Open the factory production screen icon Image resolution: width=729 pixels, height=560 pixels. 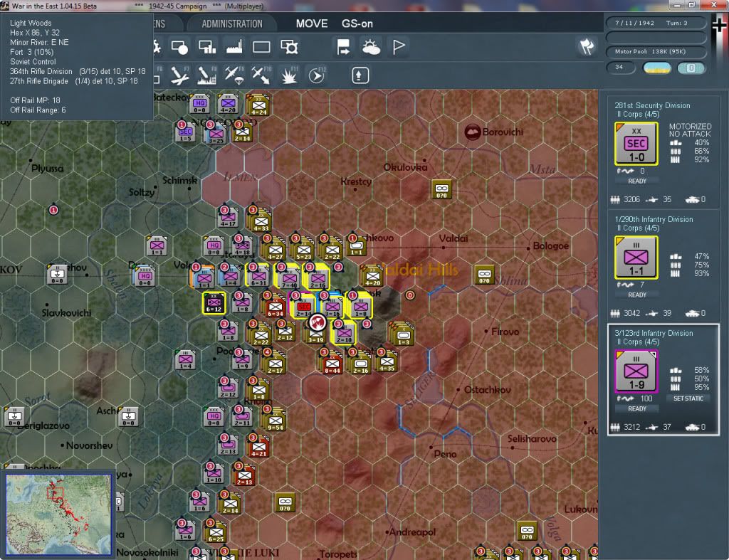click(234, 47)
